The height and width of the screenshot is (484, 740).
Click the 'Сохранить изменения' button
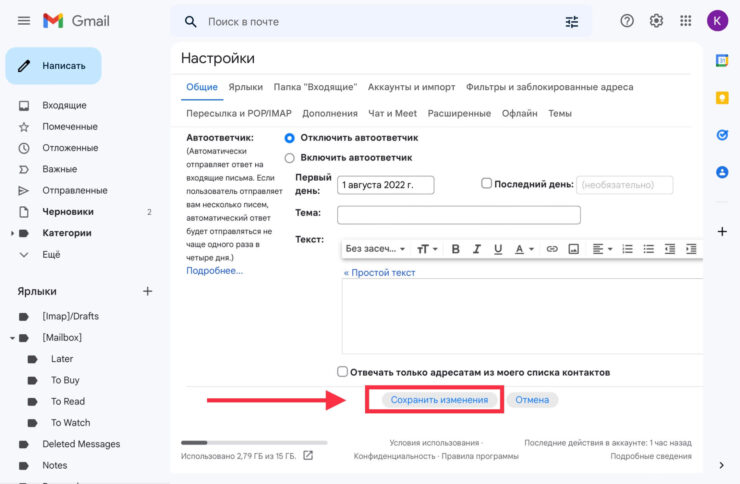coord(440,400)
